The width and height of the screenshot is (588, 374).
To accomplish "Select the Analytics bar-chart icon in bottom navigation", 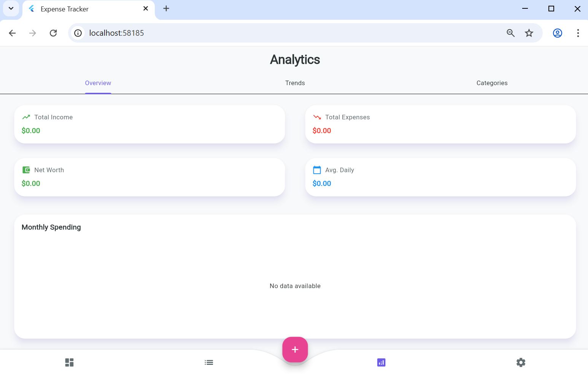I will tap(381, 362).
